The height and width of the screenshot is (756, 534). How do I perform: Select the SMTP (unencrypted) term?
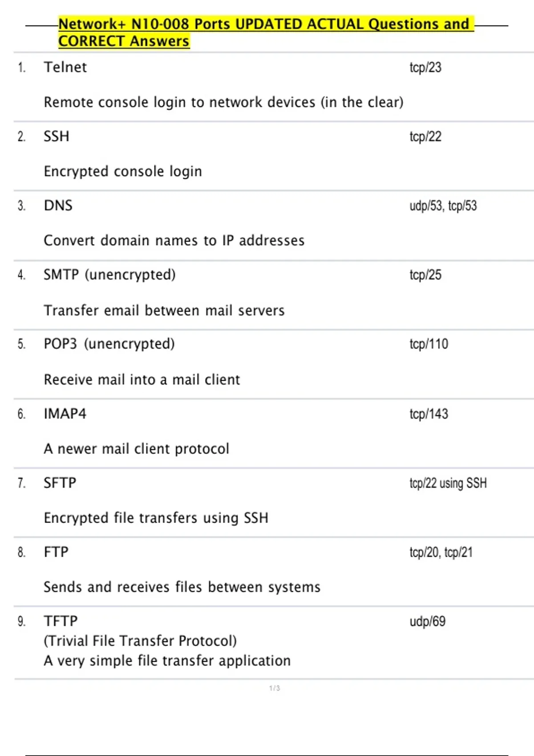[x=109, y=275]
